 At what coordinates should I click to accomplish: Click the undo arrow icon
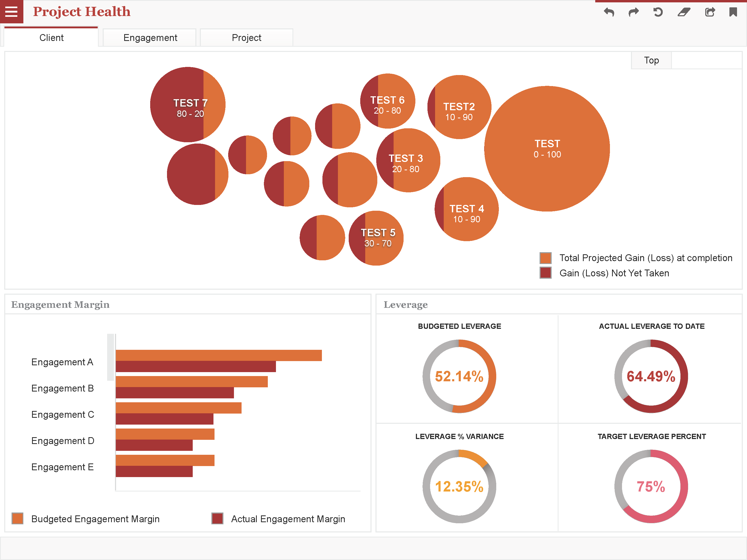(x=609, y=13)
